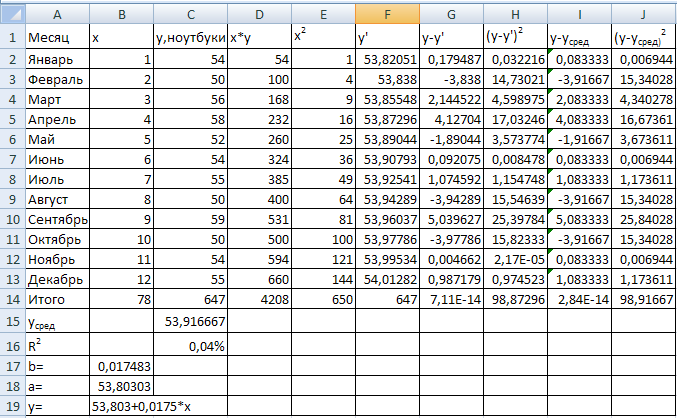Click the Июнь cell
Screen dimensions: 677x418
pos(57,159)
